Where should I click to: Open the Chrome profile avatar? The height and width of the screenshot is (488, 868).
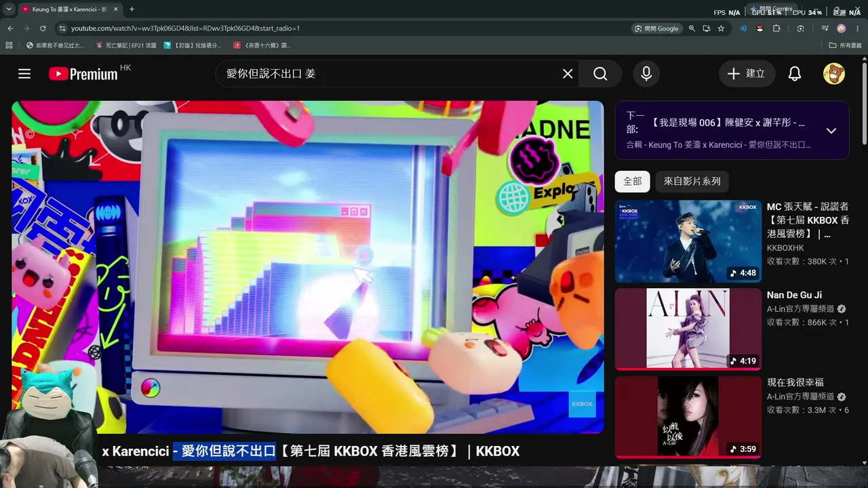pos(842,28)
